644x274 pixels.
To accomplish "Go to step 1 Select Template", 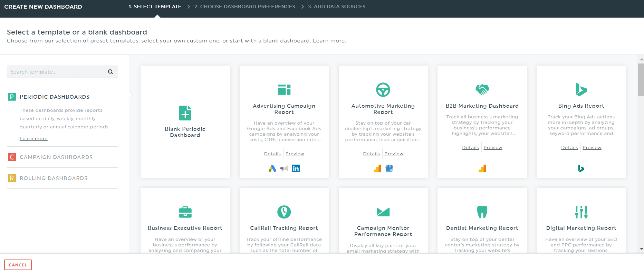I will coord(155,7).
